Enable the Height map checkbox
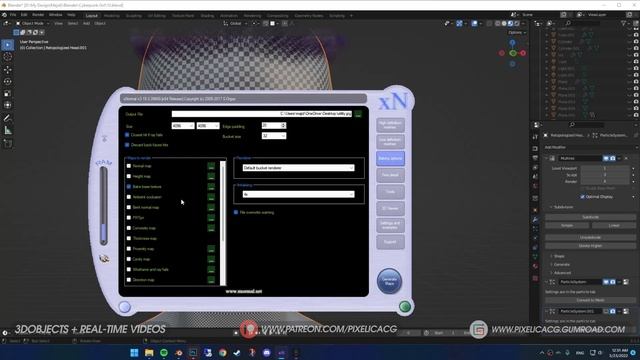 [x=129, y=176]
